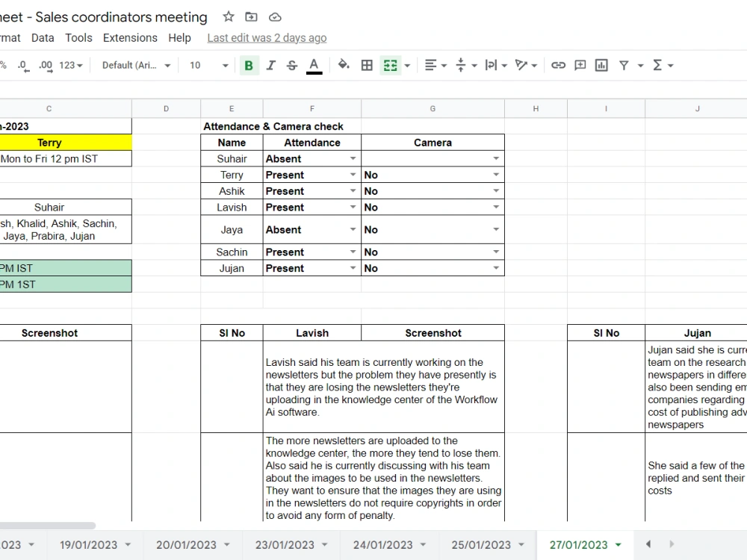Select the Lavish header cell

(312, 333)
